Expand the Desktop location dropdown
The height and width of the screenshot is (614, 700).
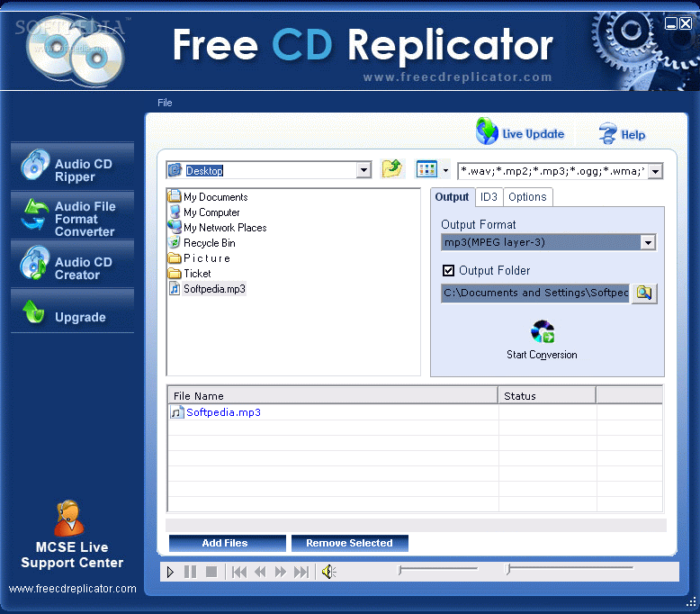pyautogui.click(x=363, y=170)
